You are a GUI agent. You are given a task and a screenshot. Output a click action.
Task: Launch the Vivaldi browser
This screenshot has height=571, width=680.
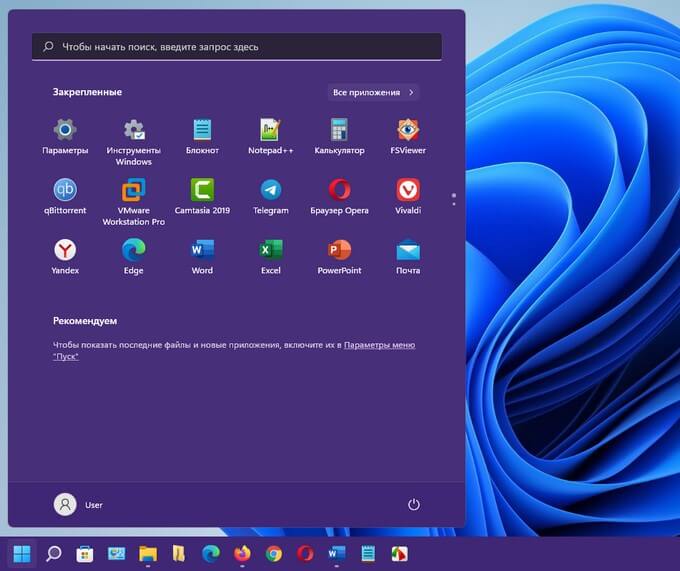408,196
